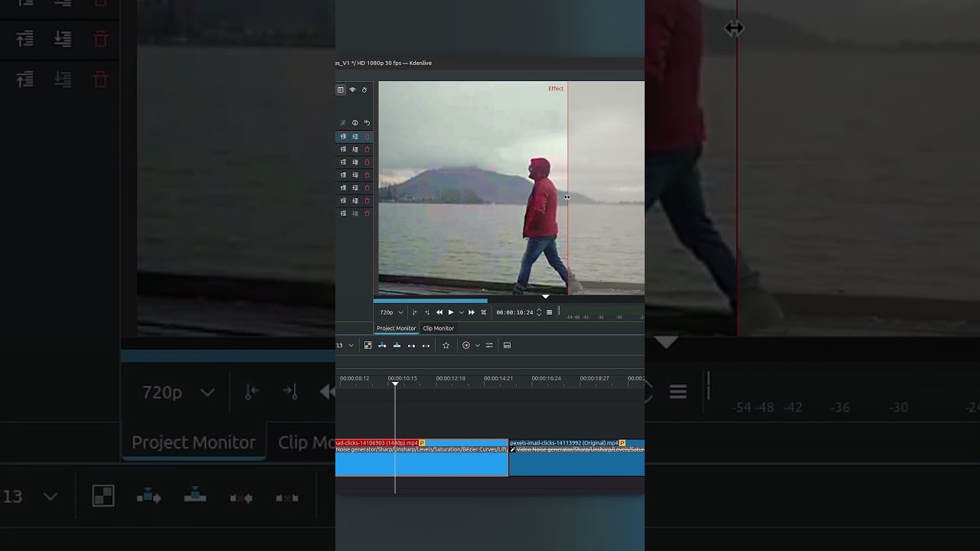Click P proxy badge on 1440p clip

point(422,443)
